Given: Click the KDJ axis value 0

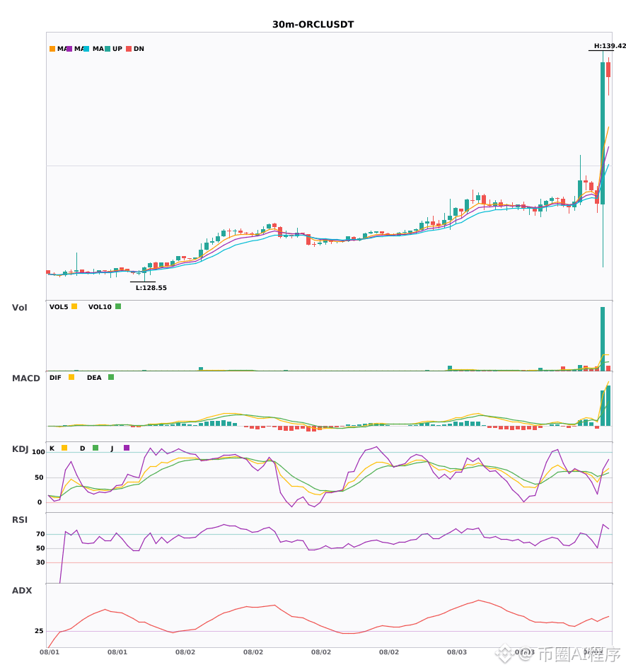Looking at the screenshot, I should (x=40, y=502).
